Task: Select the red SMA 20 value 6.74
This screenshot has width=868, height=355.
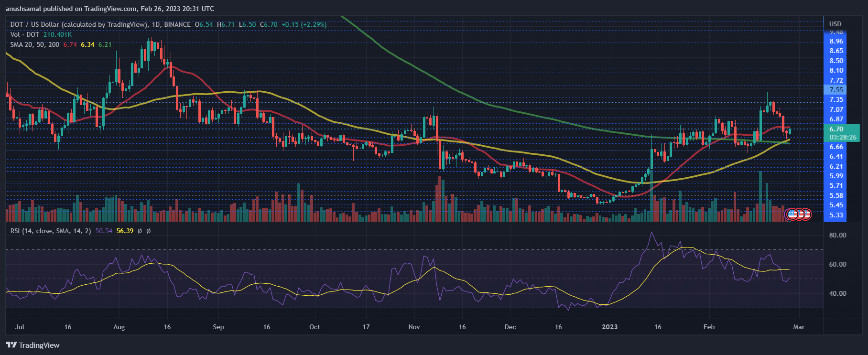Action: coord(70,44)
